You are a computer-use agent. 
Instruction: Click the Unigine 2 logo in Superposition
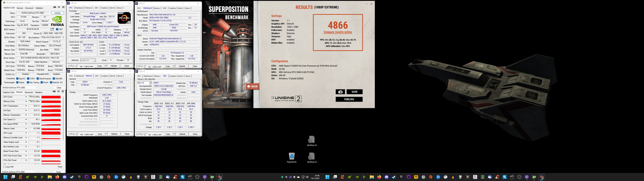point(286,99)
